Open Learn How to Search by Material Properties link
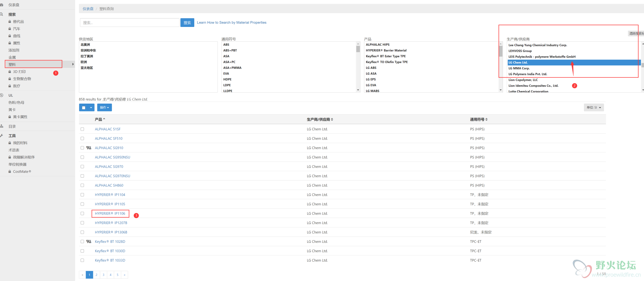Viewport: 644px width, 281px height. [x=232, y=23]
